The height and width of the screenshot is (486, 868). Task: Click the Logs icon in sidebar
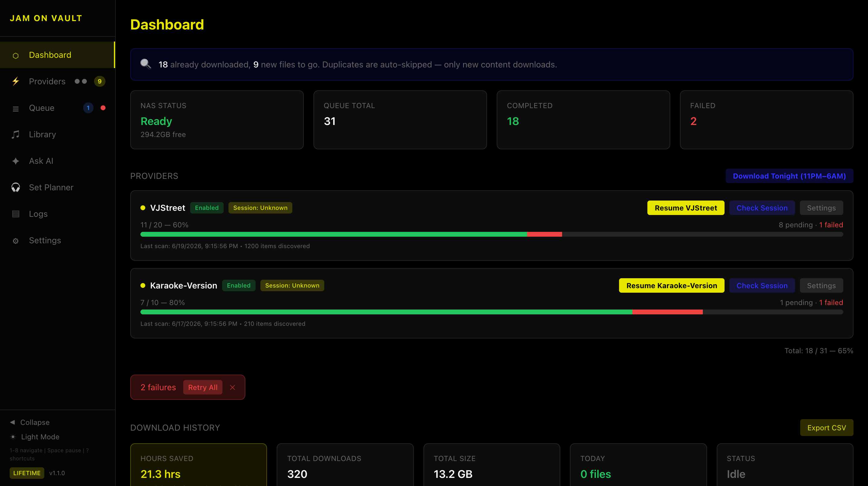(15, 214)
